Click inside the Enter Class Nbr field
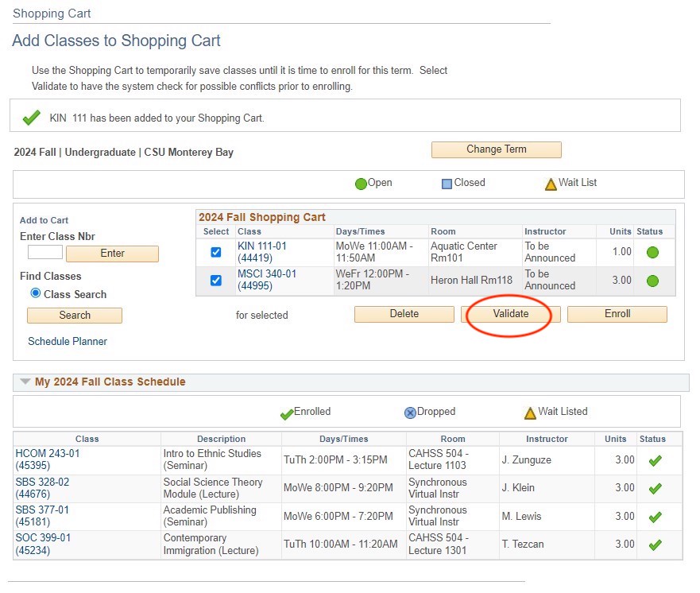The width and height of the screenshot is (700, 593). tap(44, 252)
